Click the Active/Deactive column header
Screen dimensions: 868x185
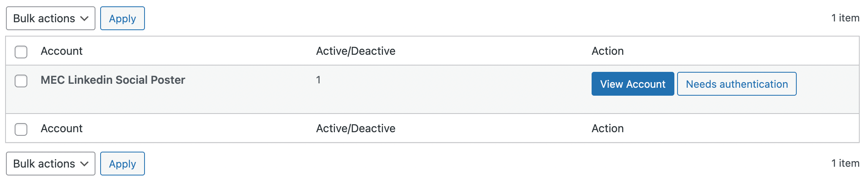pos(356,51)
